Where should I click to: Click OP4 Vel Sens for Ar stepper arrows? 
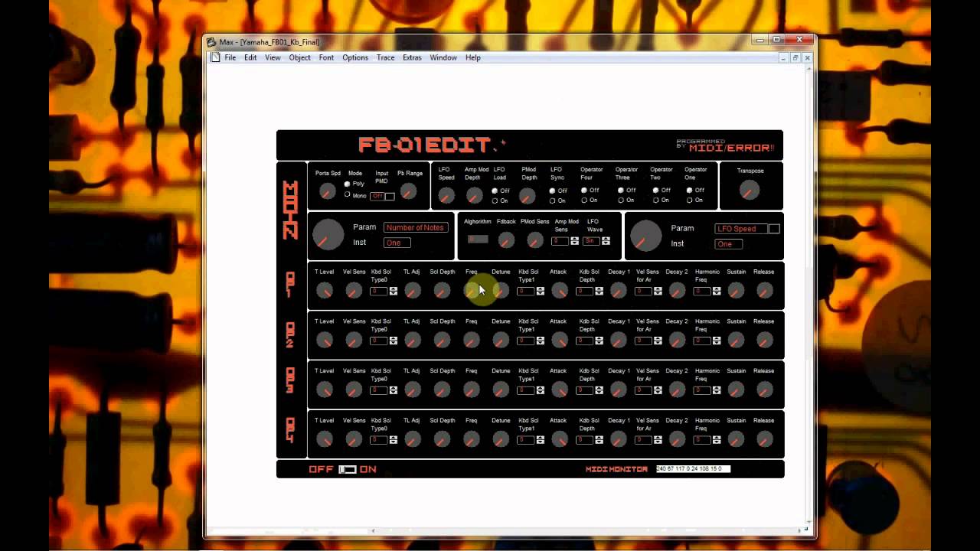point(658,441)
